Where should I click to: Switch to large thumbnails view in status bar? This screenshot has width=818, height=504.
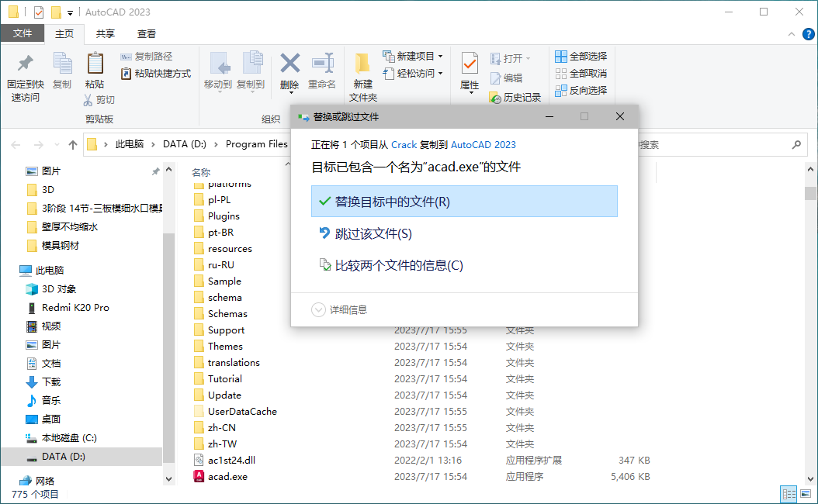point(806,494)
